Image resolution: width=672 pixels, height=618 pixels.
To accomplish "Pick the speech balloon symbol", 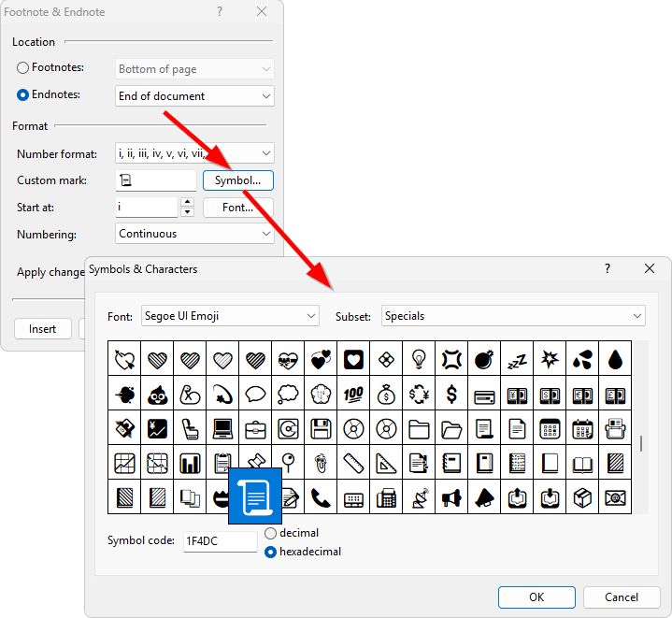I will (255, 394).
